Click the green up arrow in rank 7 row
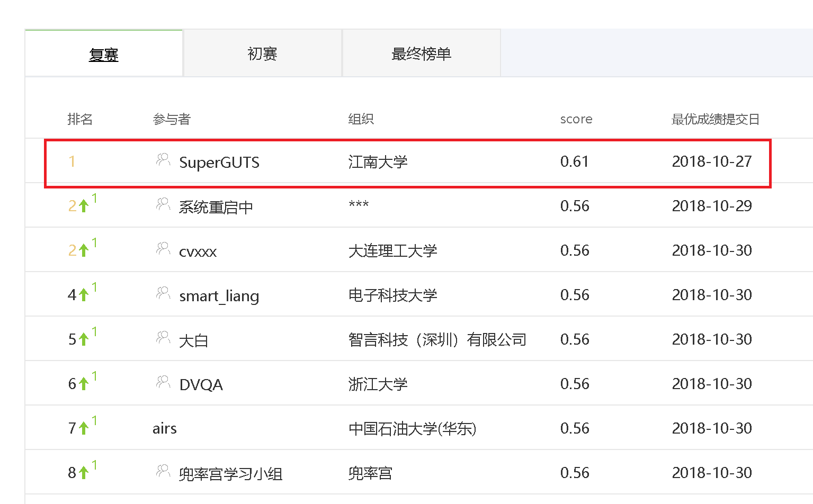 84,428
